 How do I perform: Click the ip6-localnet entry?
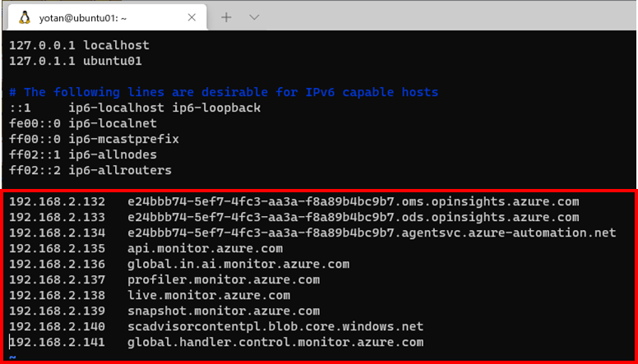tap(113, 123)
